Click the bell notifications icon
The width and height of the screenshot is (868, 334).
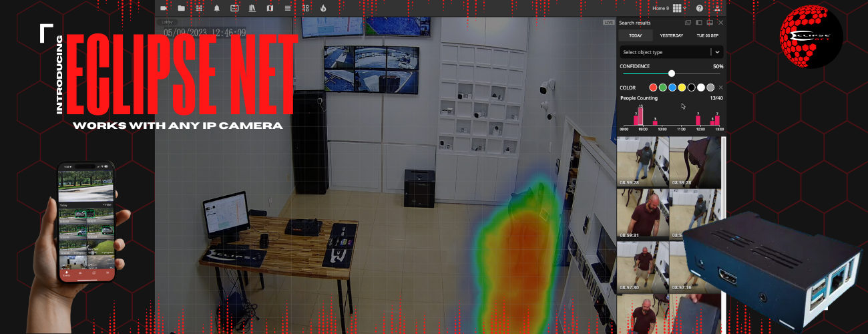click(x=216, y=8)
